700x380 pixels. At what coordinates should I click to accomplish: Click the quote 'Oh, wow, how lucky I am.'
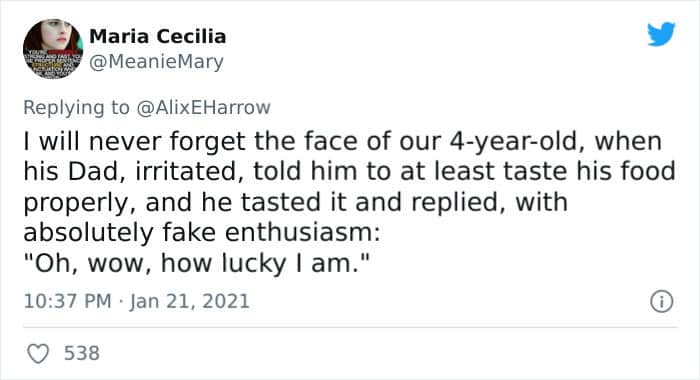(196, 263)
